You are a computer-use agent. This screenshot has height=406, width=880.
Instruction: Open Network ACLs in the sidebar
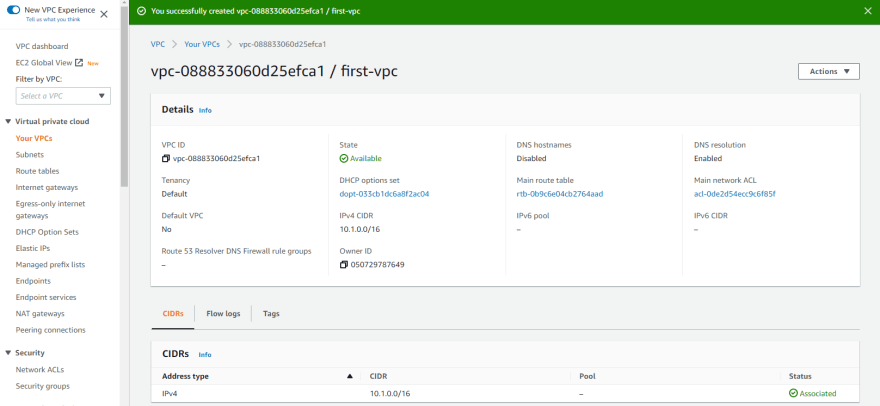(x=40, y=369)
